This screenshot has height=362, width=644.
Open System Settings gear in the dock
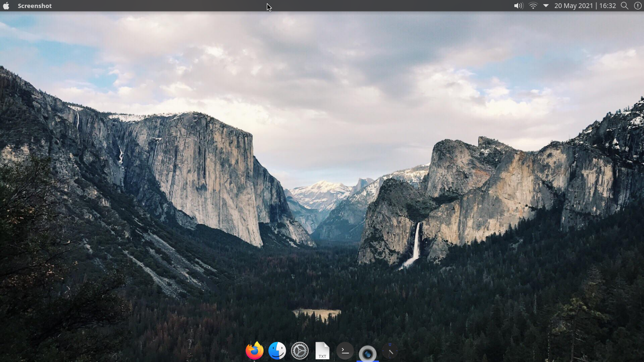(x=300, y=351)
